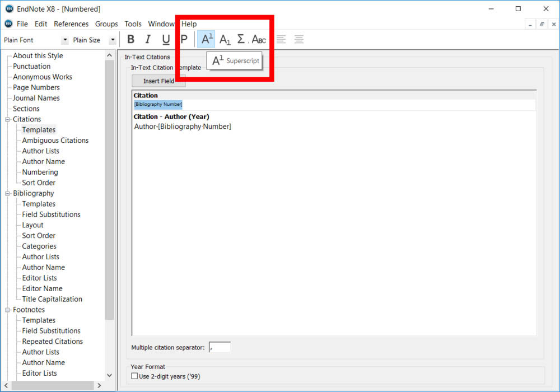
Task: Collapse the Bibliography tree section
Action: pos(8,193)
